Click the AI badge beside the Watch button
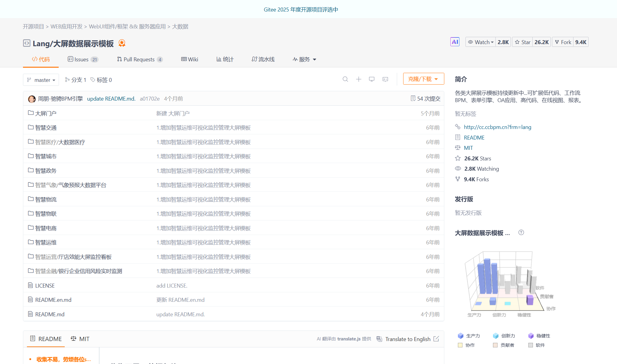The height and width of the screenshot is (364, 617). 455,42
